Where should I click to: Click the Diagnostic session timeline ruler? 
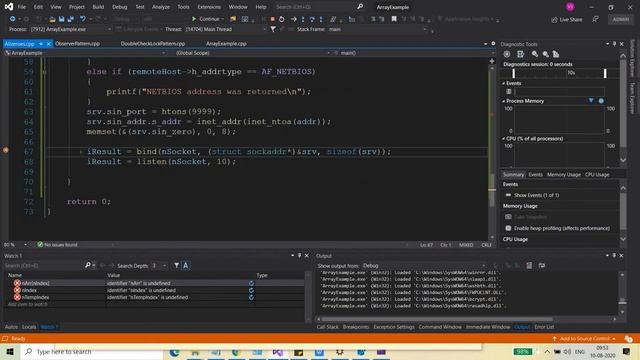559,73
